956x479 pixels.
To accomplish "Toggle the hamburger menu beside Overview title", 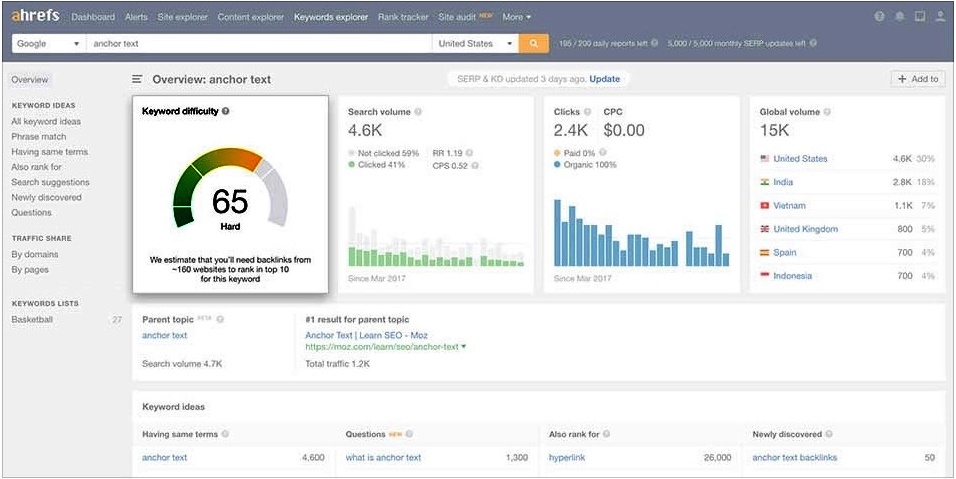I will 138,79.
